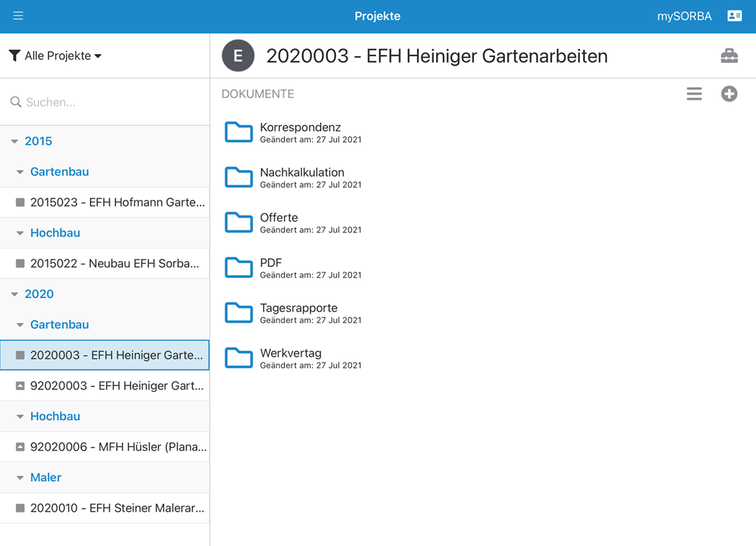Select project 2015023 - EFH Hofmann

point(117,202)
